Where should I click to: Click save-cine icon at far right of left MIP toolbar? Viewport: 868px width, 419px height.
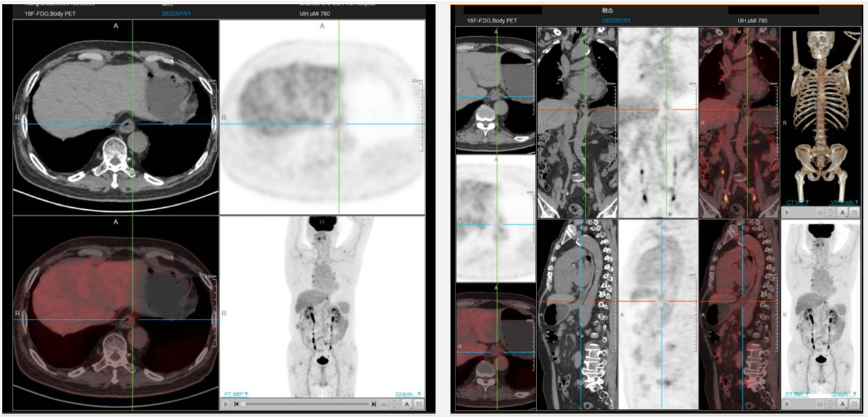pos(419,404)
